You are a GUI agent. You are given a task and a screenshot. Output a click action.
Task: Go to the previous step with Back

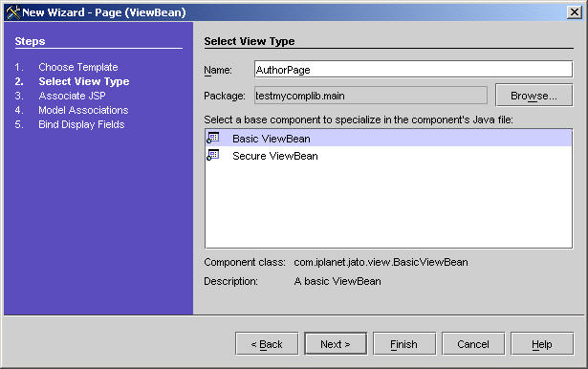click(x=267, y=343)
